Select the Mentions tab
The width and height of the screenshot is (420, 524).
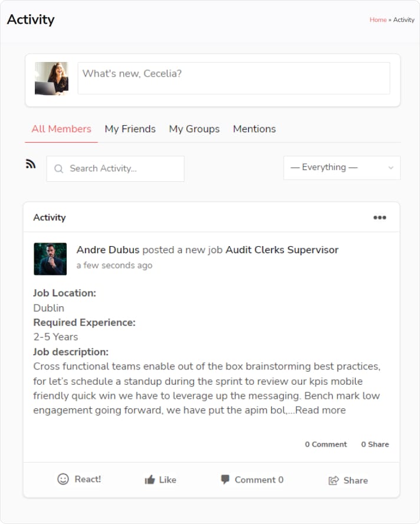[254, 129]
